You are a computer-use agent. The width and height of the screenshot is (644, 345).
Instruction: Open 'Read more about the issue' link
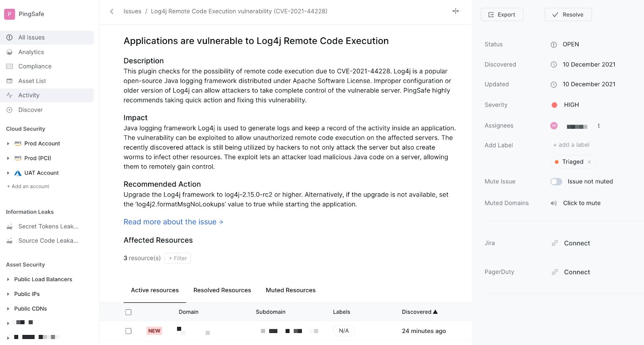point(173,222)
